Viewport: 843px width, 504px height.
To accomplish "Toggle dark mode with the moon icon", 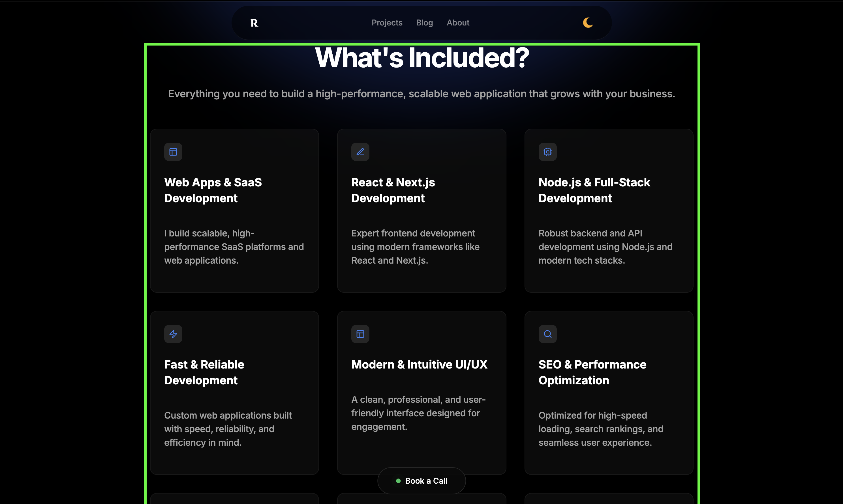I will (588, 23).
